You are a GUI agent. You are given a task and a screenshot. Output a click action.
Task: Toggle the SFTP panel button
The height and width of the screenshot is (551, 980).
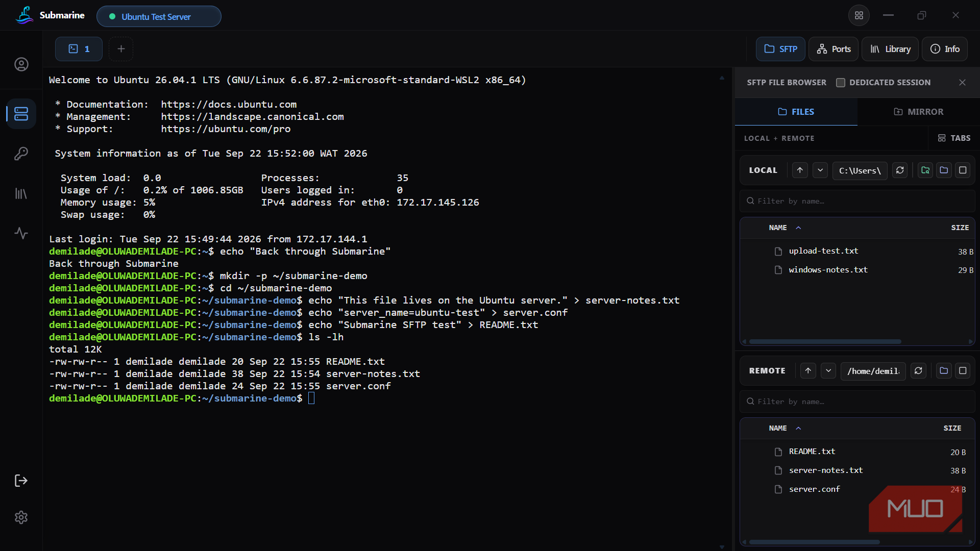click(780, 49)
